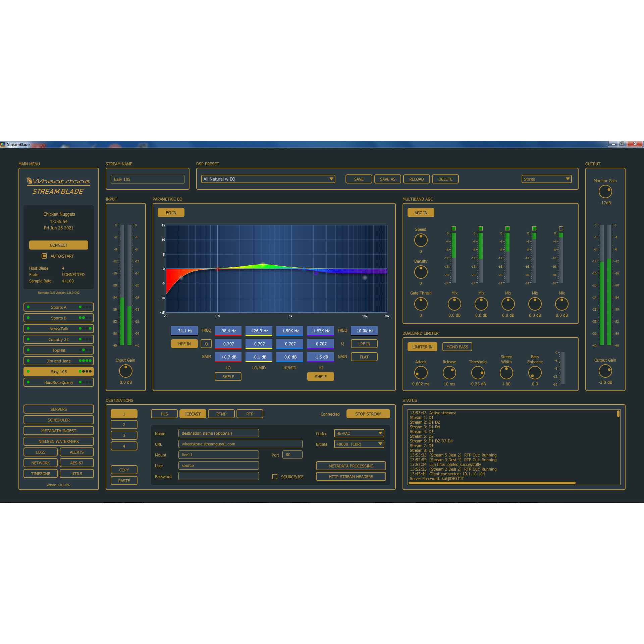This screenshot has height=644, width=644.
Task: Click the status log horizontal scrollbar
Action: click(492, 483)
